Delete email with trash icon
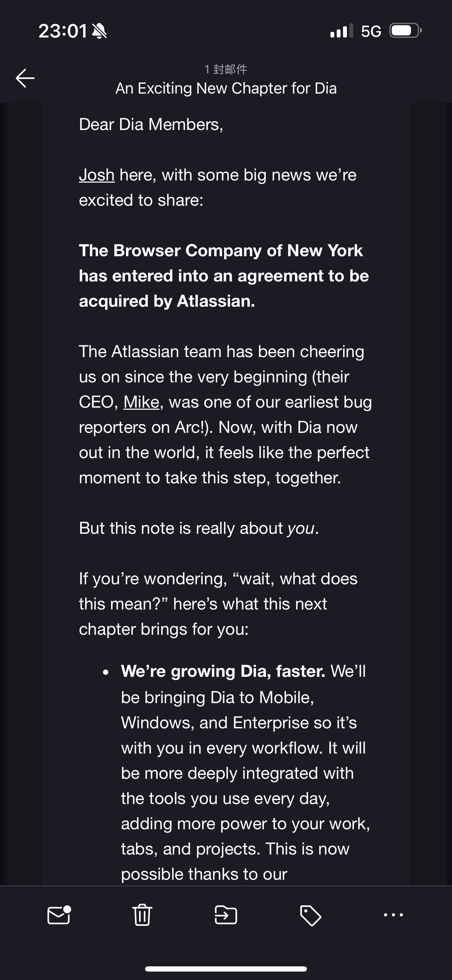Image resolution: width=452 pixels, height=980 pixels. point(142,914)
